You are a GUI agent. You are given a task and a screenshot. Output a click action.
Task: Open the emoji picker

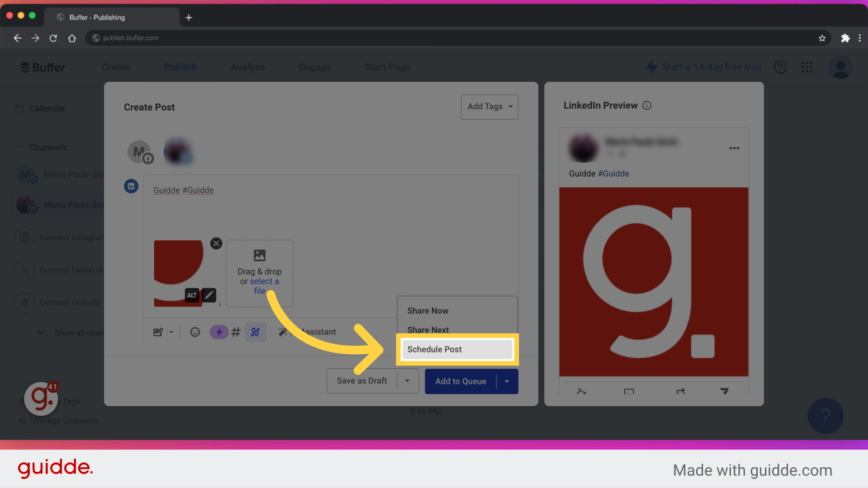click(x=195, y=332)
